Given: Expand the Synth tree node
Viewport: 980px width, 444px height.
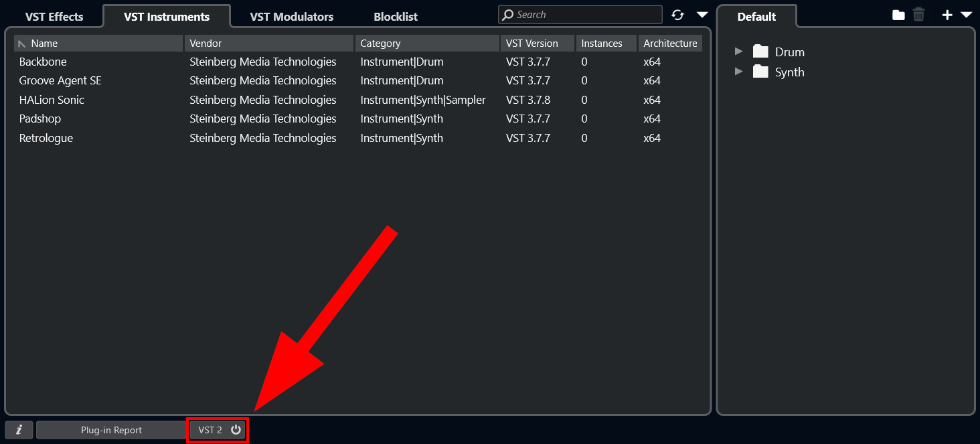Looking at the screenshot, I should pos(739,72).
